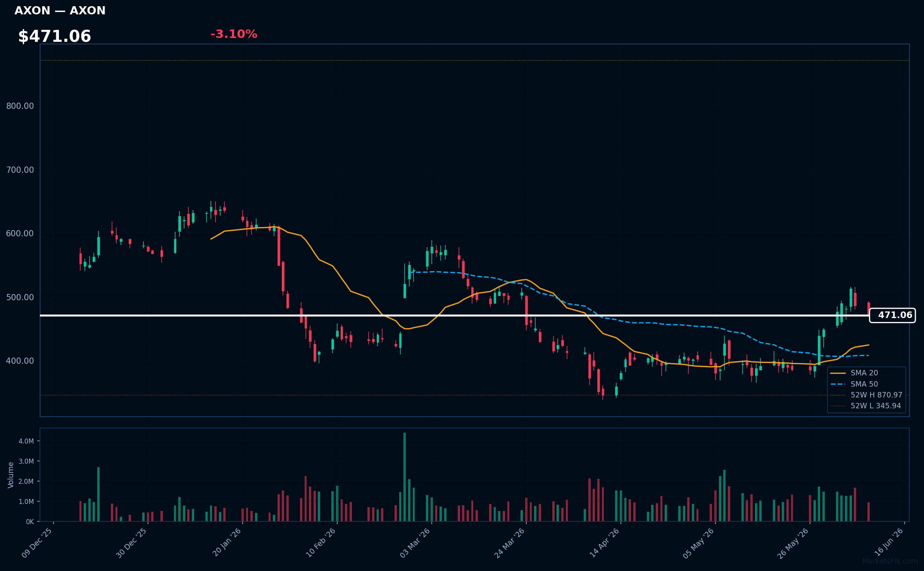The width and height of the screenshot is (924, 571).
Task: Click the AXON — AXON chart title
Action: pyautogui.click(x=60, y=10)
